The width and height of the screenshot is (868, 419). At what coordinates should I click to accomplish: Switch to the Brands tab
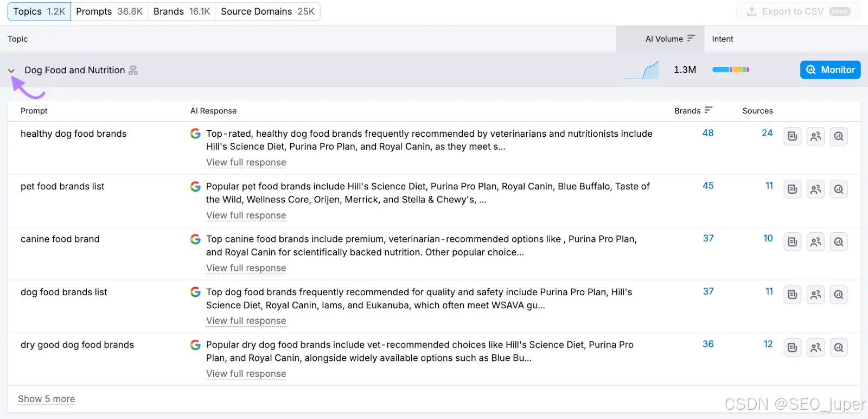click(x=181, y=11)
